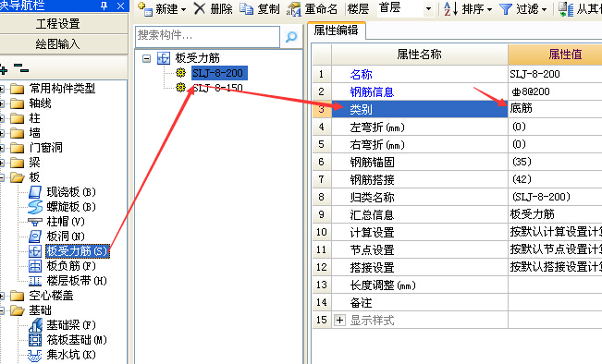Click the 排序 (Sort) A-Z icon
602x364 pixels.
pyautogui.click(x=450, y=8)
